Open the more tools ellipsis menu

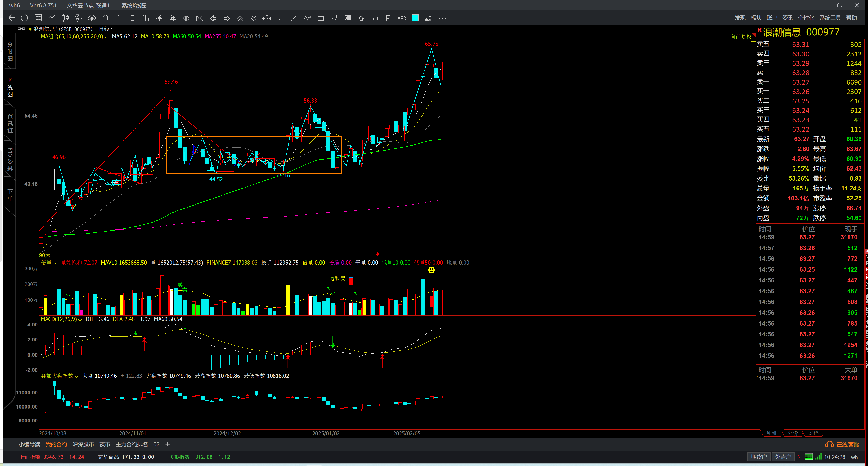coord(442,19)
